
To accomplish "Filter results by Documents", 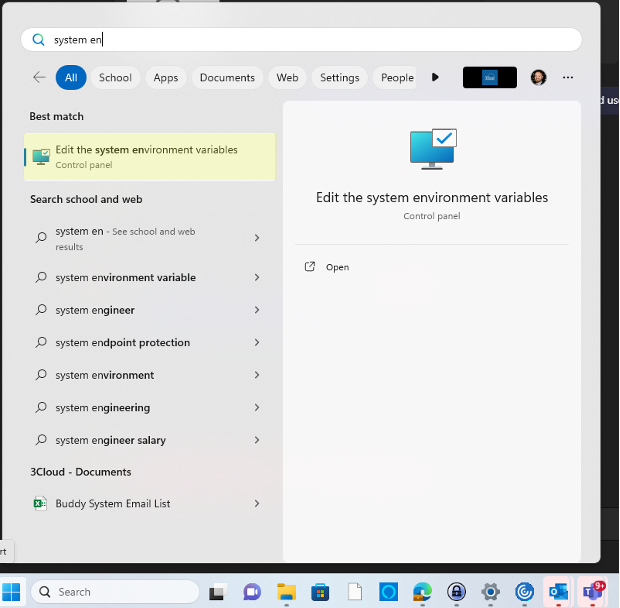I will pyautogui.click(x=227, y=77).
